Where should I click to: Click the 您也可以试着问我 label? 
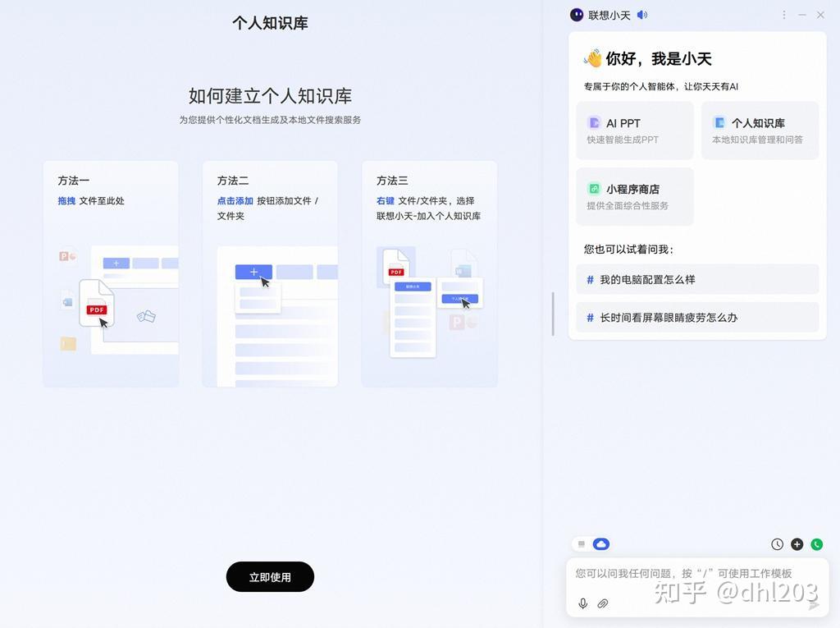click(x=629, y=250)
